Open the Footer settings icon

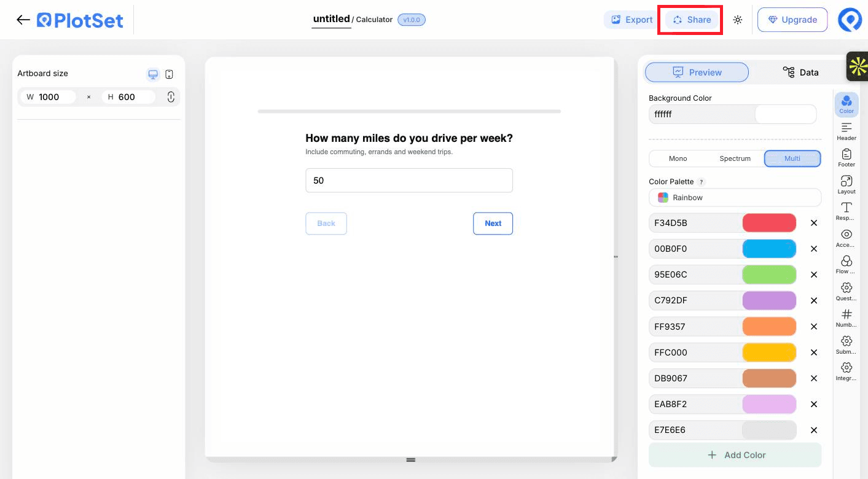846,158
